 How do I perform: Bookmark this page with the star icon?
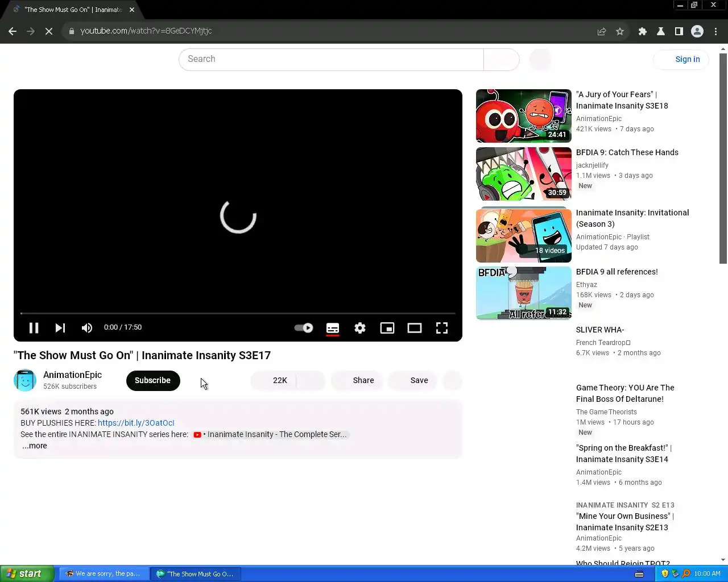[620, 31]
